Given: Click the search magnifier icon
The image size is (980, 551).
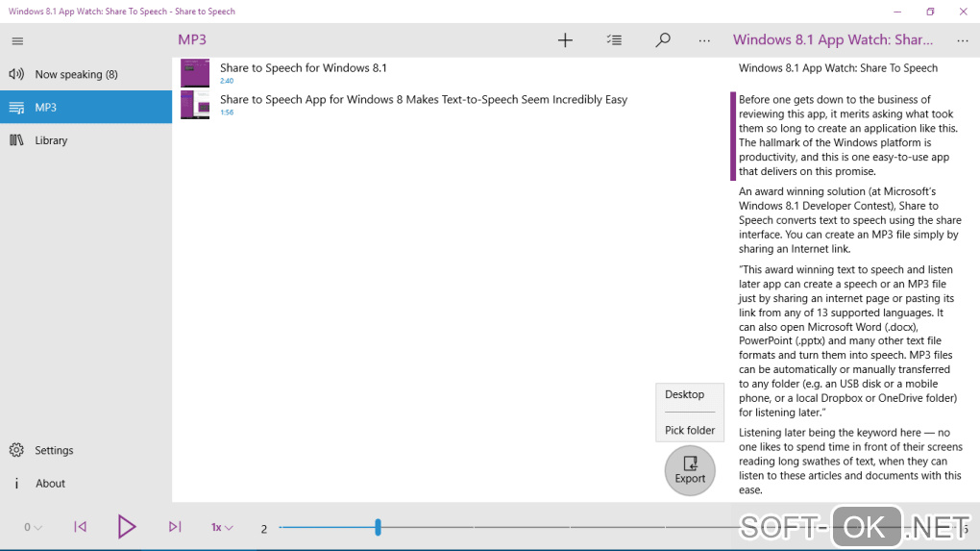Looking at the screenshot, I should [663, 40].
